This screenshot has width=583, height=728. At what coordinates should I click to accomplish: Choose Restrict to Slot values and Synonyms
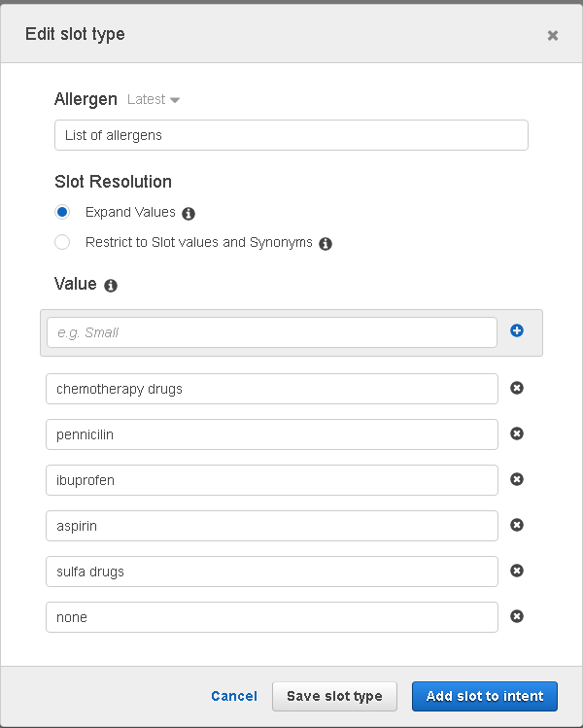pos(62,242)
